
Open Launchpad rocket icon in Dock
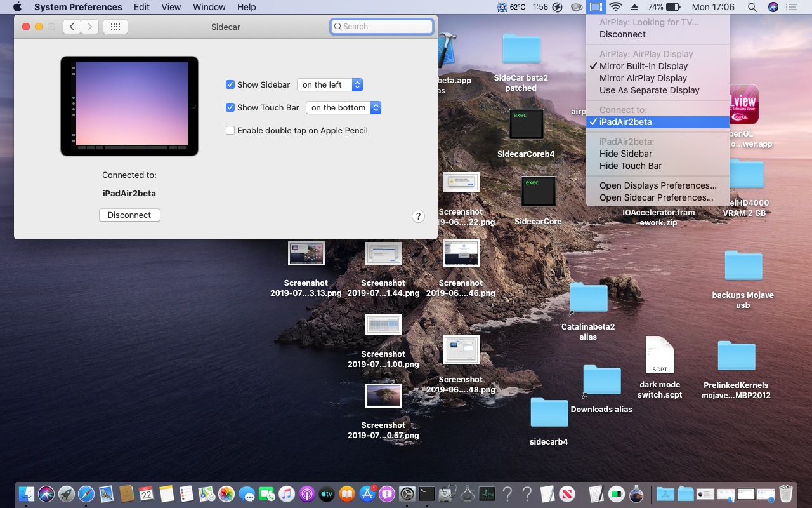tap(66, 493)
